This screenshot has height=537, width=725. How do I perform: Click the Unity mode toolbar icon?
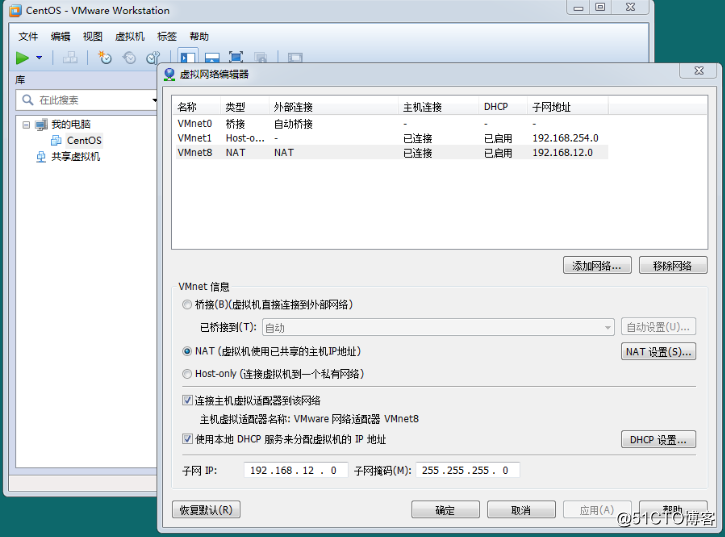point(260,58)
